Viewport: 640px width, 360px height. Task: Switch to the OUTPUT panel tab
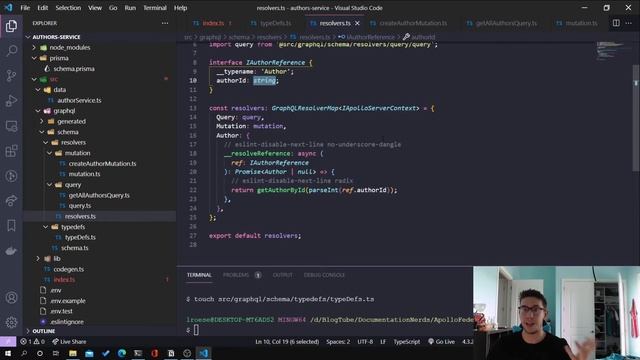282,275
